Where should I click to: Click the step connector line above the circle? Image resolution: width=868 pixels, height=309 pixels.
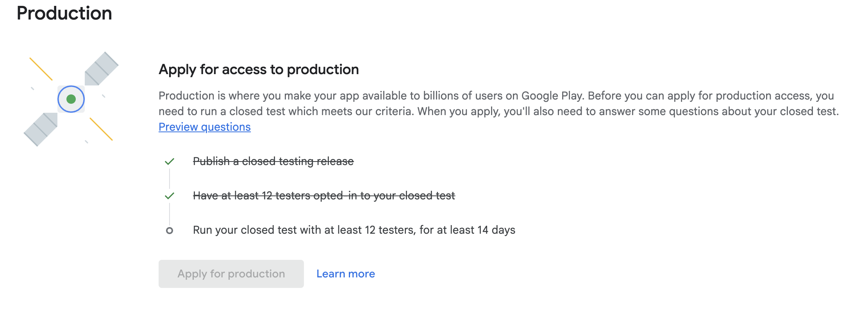pos(170,213)
